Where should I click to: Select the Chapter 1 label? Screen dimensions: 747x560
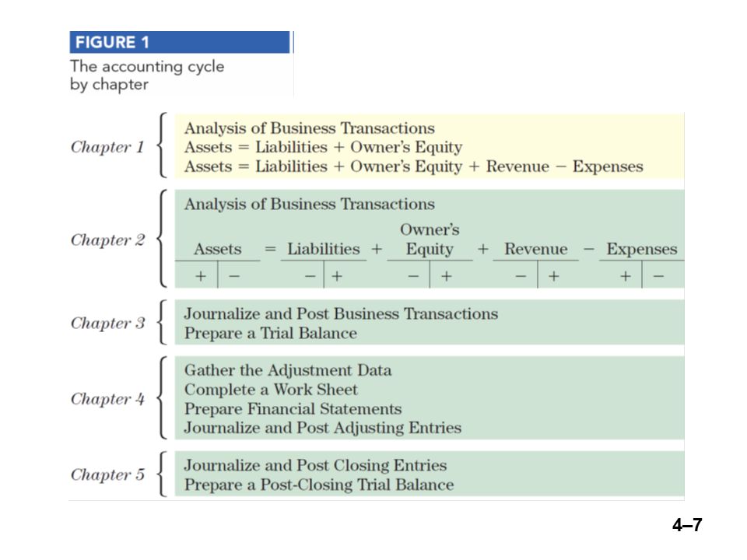107,147
